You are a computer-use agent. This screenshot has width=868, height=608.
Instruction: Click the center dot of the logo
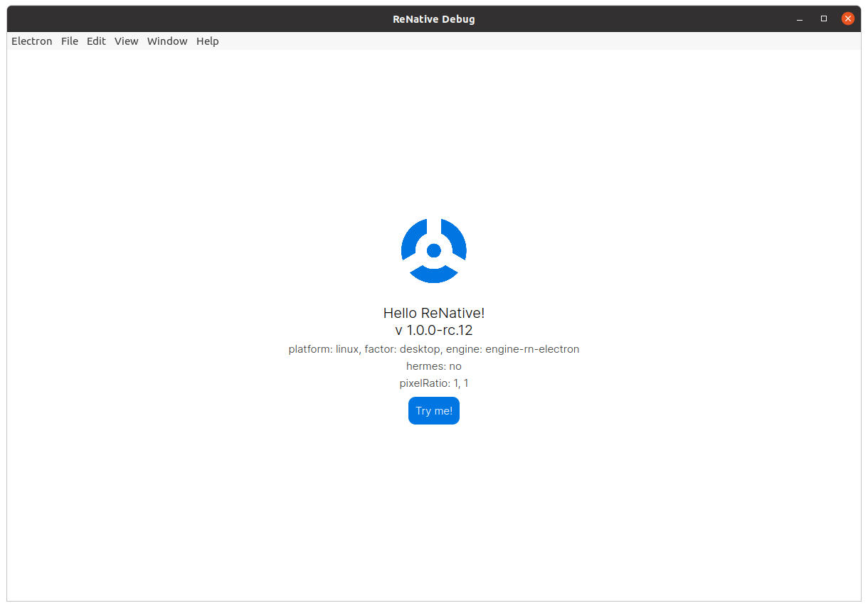[x=434, y=250]
